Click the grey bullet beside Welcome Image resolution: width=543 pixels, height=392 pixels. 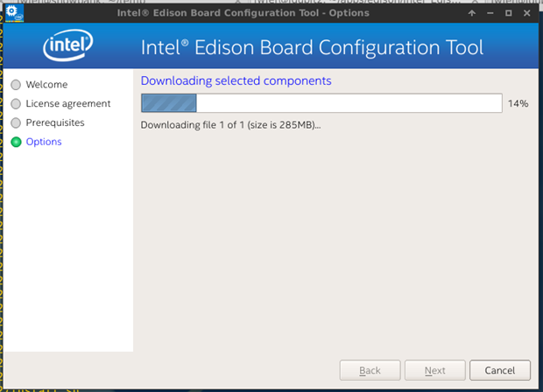(16, 85)
